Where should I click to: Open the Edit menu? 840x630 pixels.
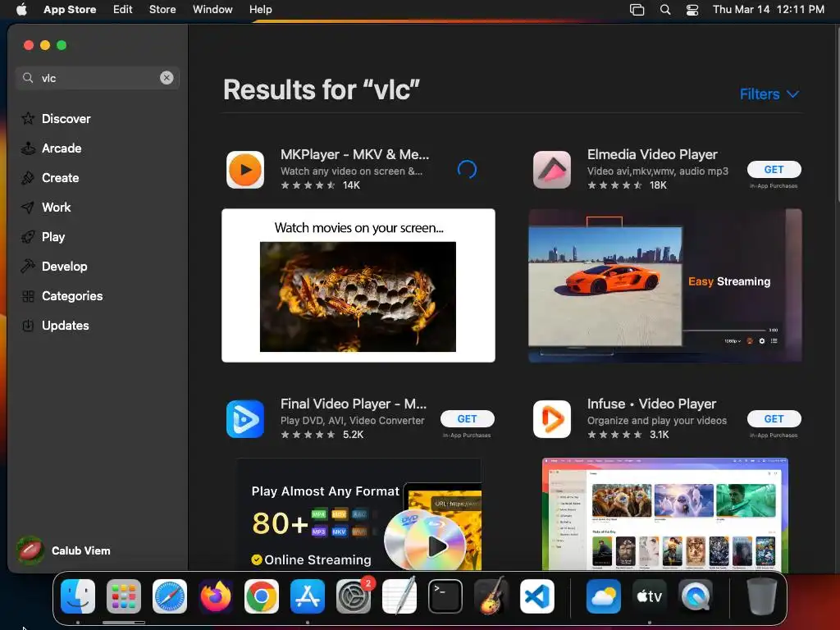pos(123,9)
